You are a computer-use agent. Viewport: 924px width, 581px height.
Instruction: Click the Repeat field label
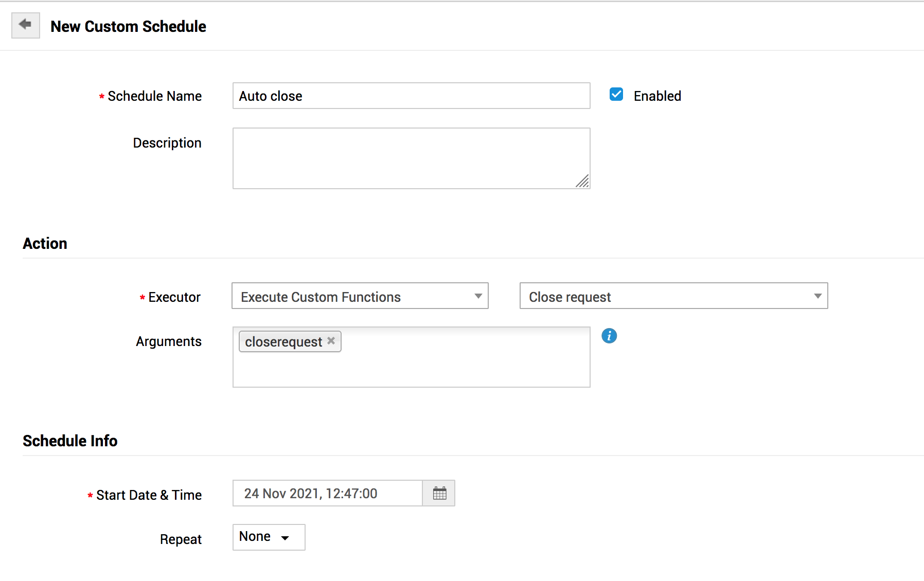(181, 539)
